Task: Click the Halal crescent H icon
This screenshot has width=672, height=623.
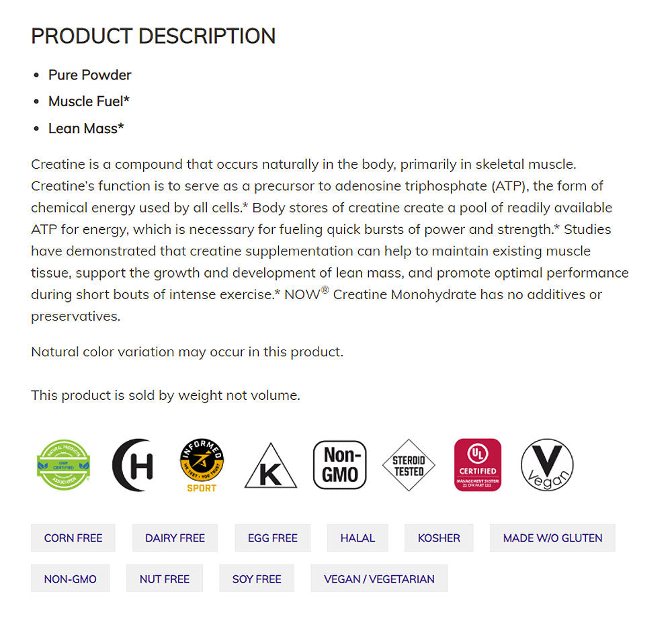Action: [x=133, y=464]
